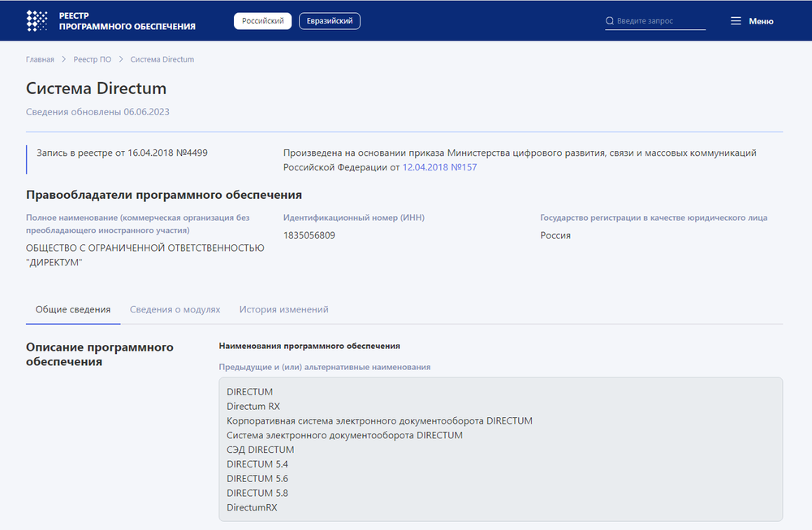
Task: Click the "DirectumRX" last entry
Action: (253, 508)
